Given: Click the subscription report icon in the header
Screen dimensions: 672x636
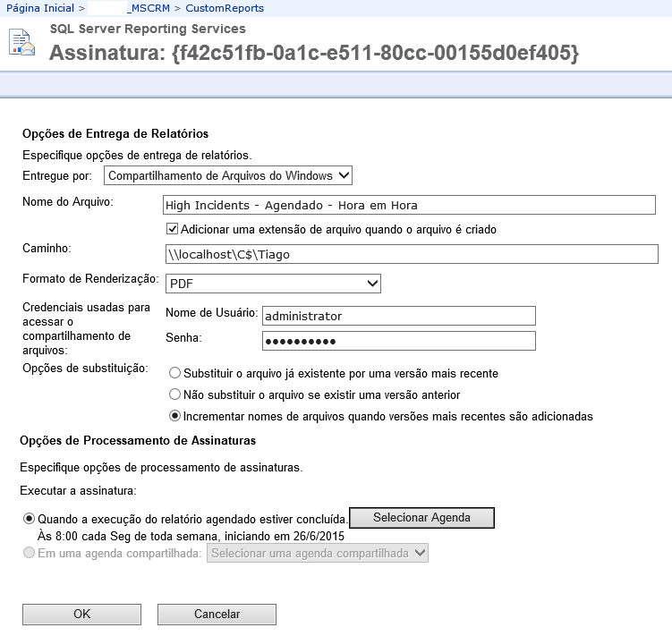Looking at the screenshot, I should point(23,43).
